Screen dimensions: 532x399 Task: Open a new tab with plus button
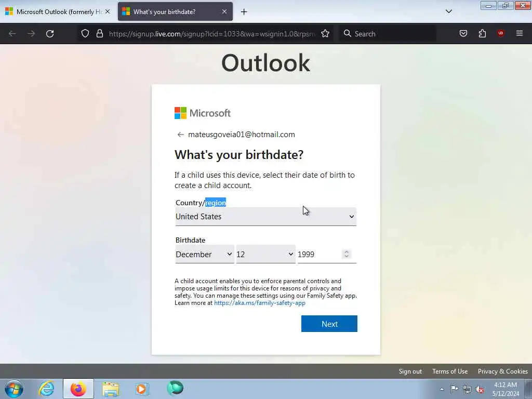[244, 12]
